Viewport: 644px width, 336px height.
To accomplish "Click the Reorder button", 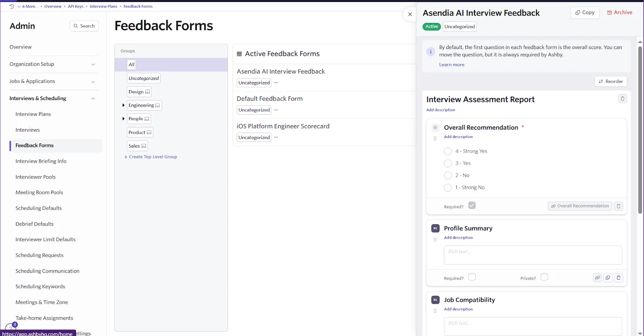I will [611, 82].
